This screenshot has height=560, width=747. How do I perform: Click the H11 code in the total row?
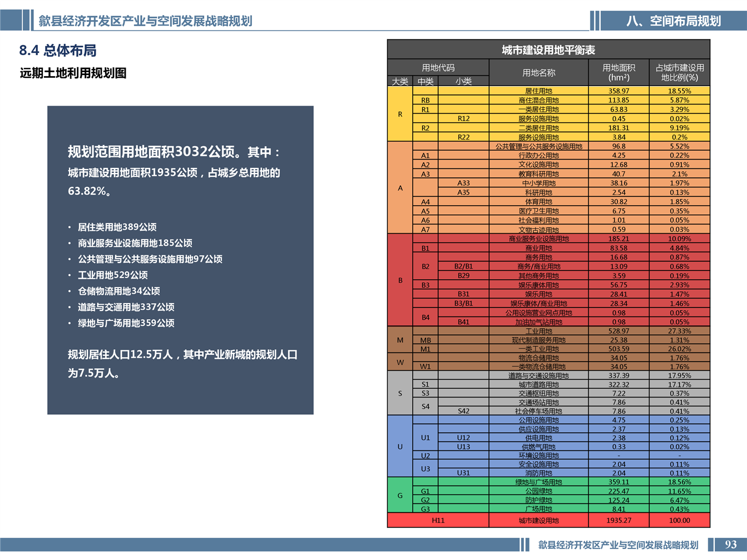point(438,521)
